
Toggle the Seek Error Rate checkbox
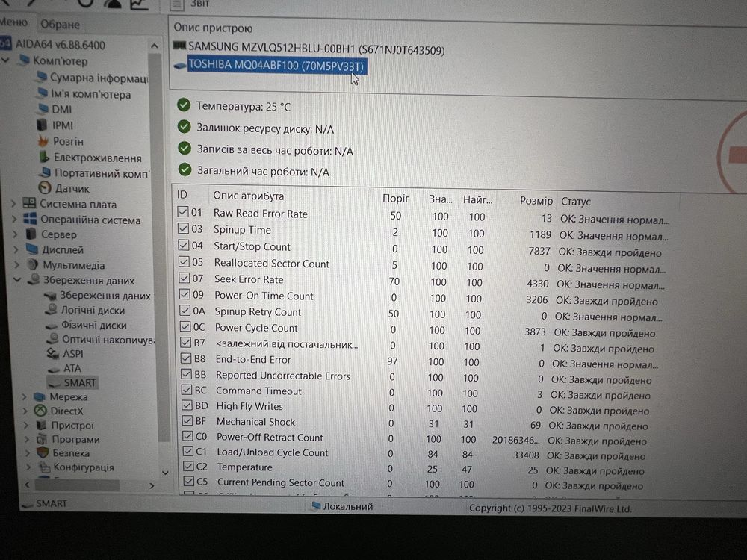pyautogui.click(x=185, y=278)
